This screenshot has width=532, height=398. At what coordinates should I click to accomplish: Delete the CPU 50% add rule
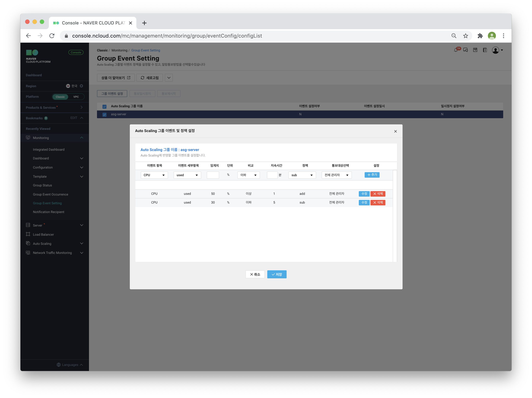378,194
